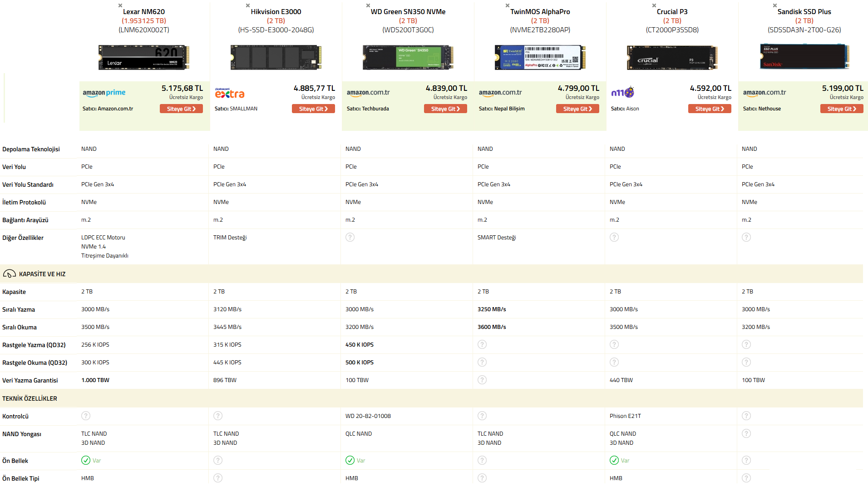Remove Crucial P3 from the comparison
This screenshot has height=487, width=868.
(x=654, y=5)
